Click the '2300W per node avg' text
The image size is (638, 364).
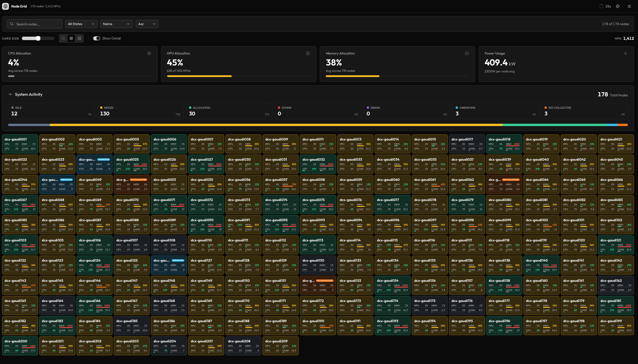click(499, 71)
